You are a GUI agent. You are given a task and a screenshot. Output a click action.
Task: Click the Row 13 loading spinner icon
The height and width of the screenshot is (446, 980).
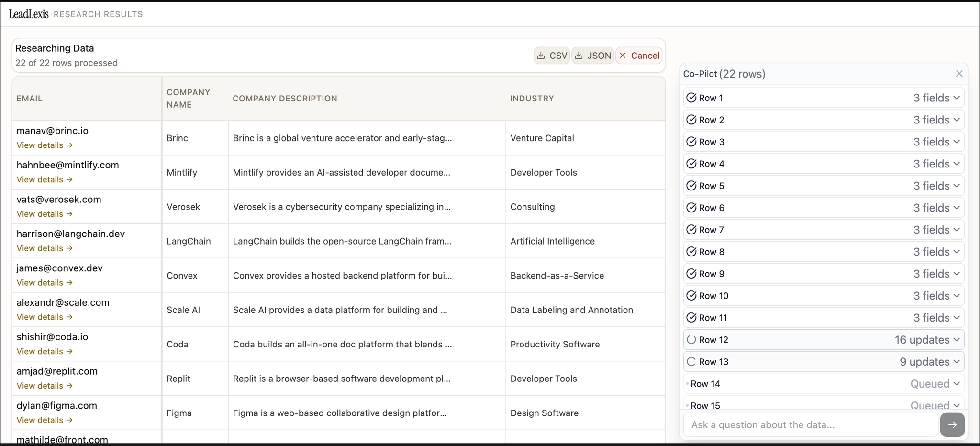(x=691, y=362)
